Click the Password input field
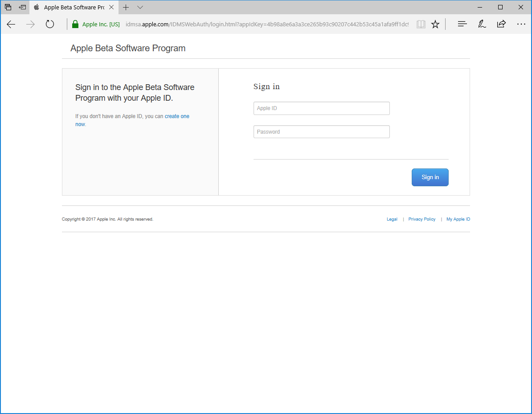 pos(321,132)
